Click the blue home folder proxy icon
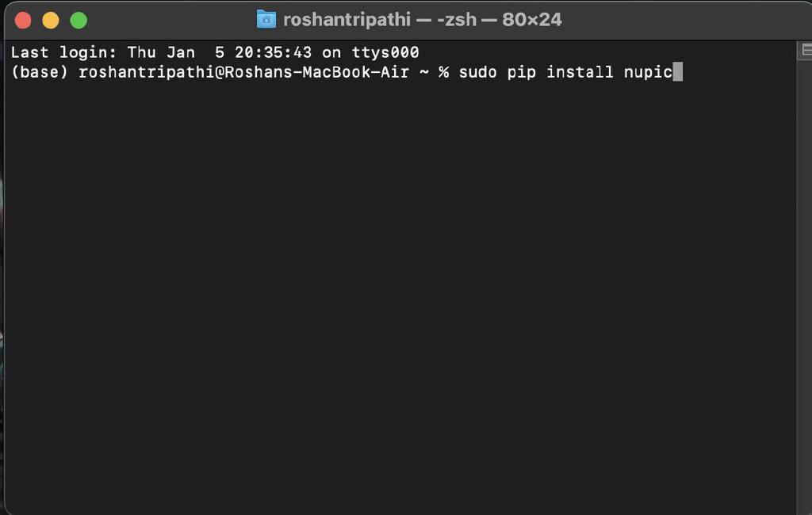The height and width of the screenshot is (515, 812). click(266, 19)
